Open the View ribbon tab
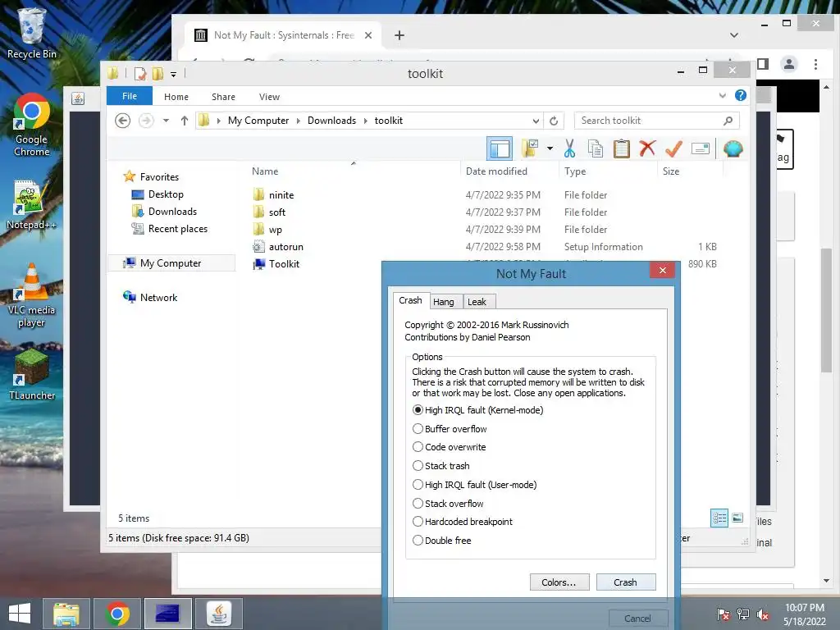Viewport: 840px width, 630px height. (269, 97)
